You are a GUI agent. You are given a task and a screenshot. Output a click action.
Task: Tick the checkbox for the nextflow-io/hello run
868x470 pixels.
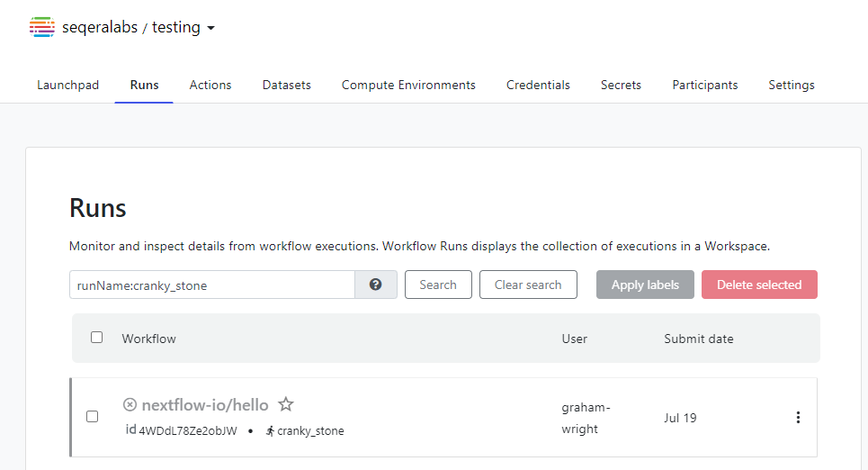click(x=93, y=416)
